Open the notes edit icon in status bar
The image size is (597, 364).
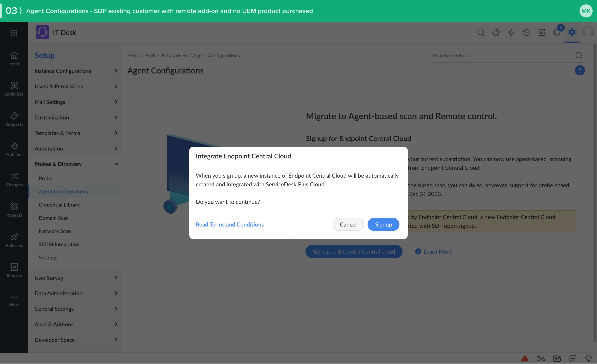[x=557, y=358]
